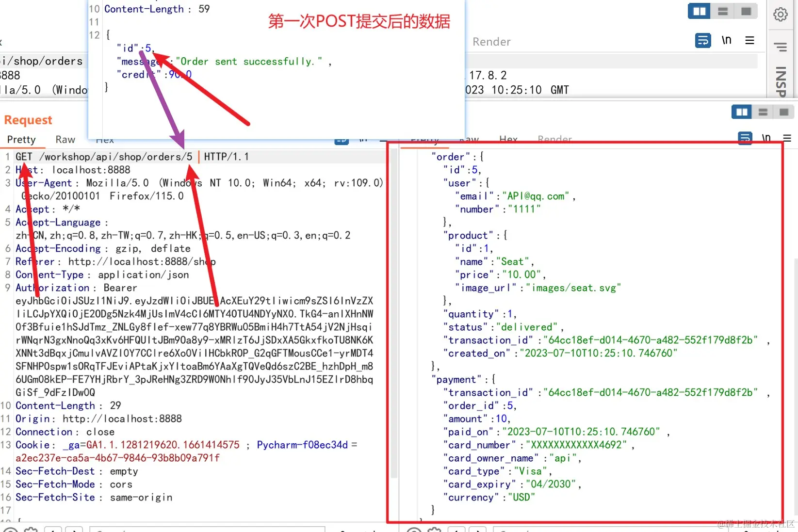This screenshot has width=798, height=532.
Task: Open hamburger options menu in lower response panel
Action: pyautogui.click(x=787, y=138)
